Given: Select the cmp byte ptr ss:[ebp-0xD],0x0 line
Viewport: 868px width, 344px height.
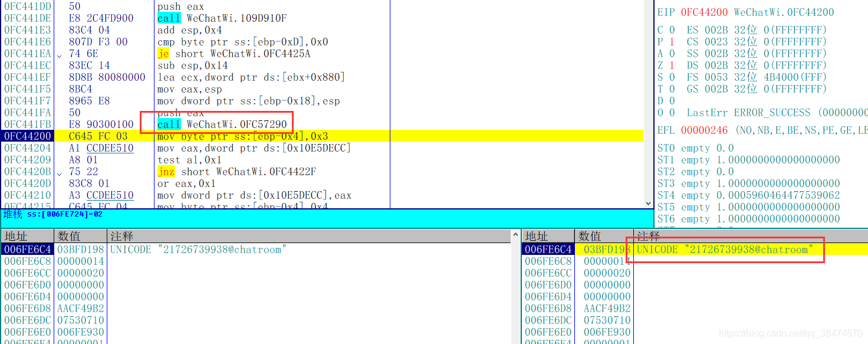Looking at the screenshot, I should pos(243,42).
